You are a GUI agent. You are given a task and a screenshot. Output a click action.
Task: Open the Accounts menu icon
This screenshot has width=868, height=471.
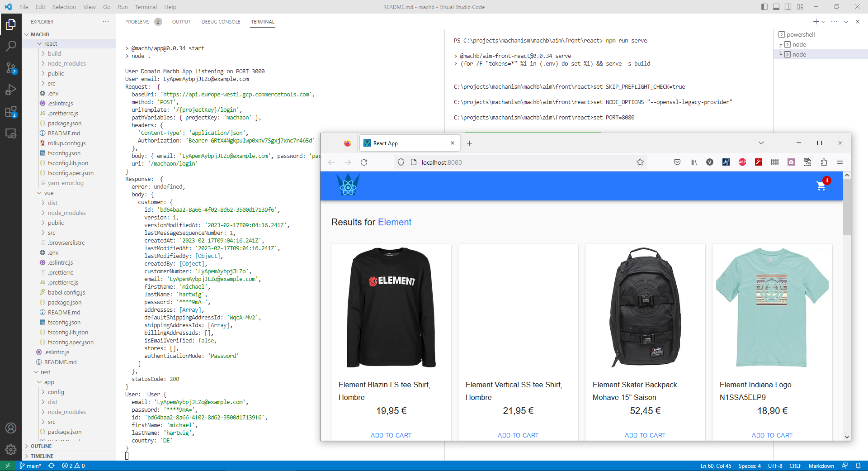pos(11,428)
